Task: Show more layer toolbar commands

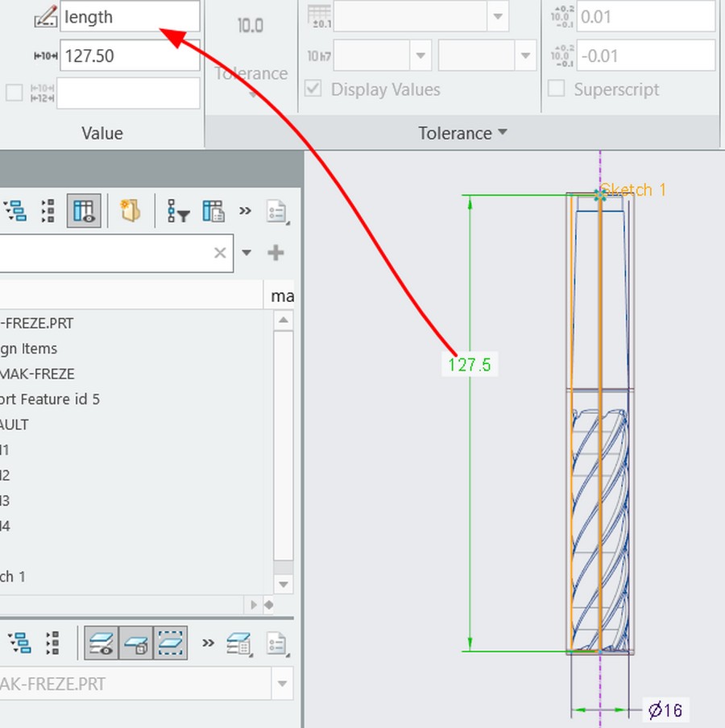Action: point(208,643)
